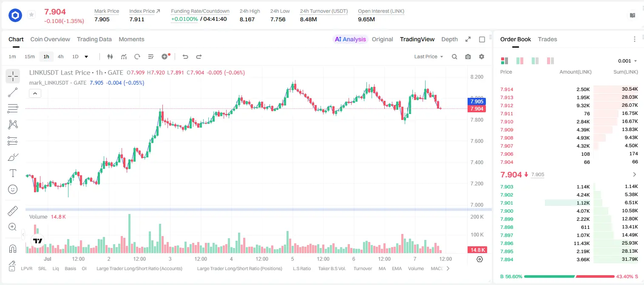This screenshot has width=644, height=285.
Task: Show only bids in order book
Action: pos(535,61)
